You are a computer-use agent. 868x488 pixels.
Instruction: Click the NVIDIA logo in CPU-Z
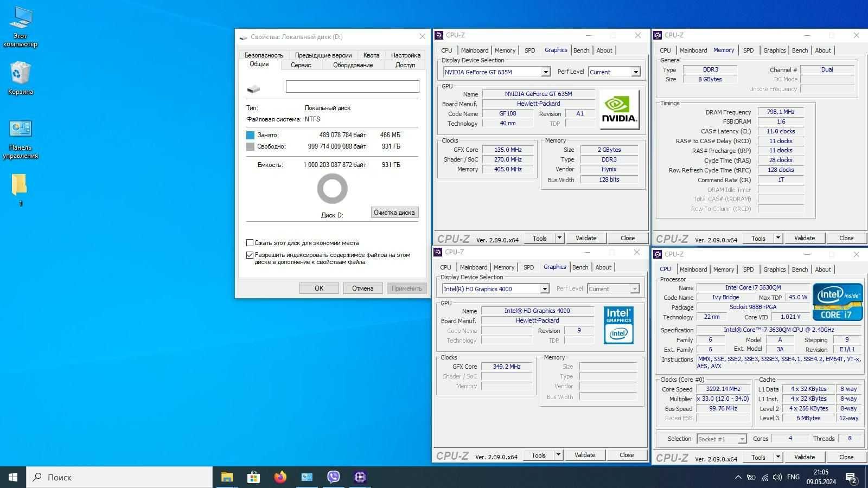coord(619,110)
